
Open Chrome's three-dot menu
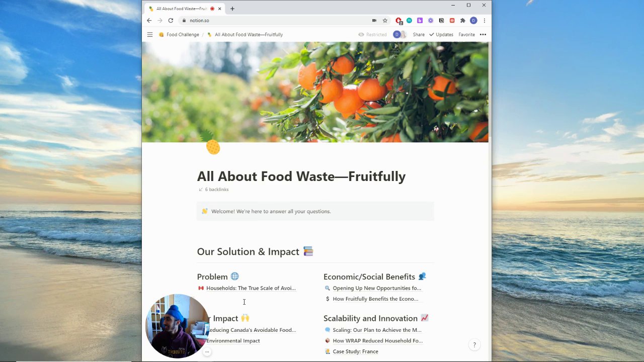[x=484, y=21]
